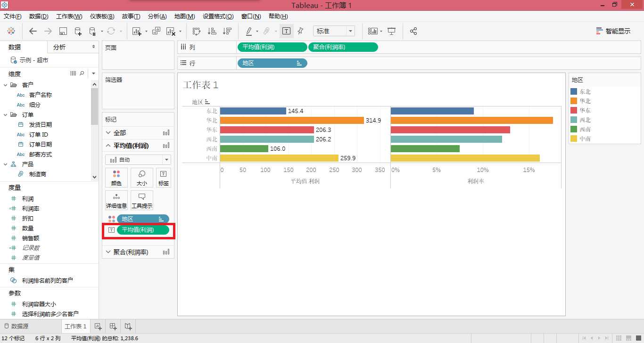Sort descending toolbar icon
This screenshot has width=644, height=343.
[x=227, y=31]
